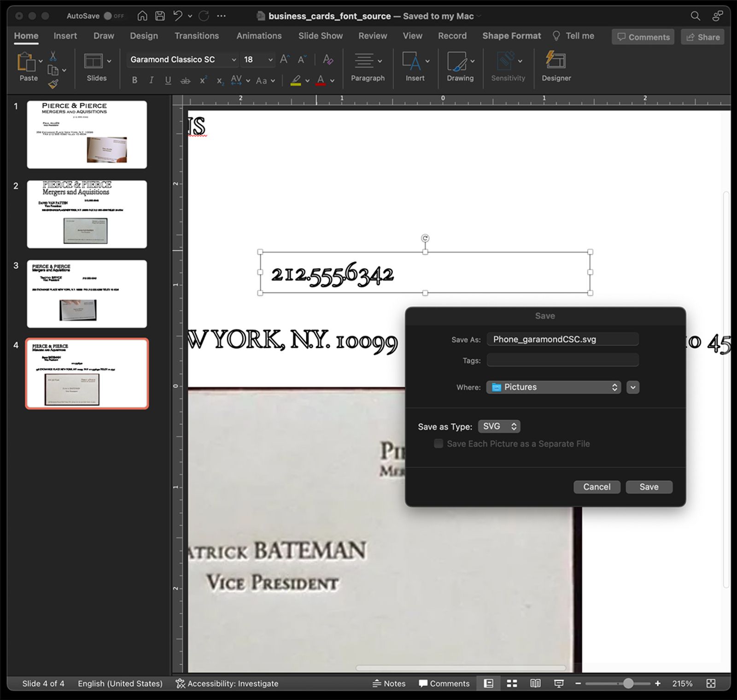The height and width of the screenshot is (700, 737).
Task: Cancel the SVG save dialog
Action: pos(597,487)
